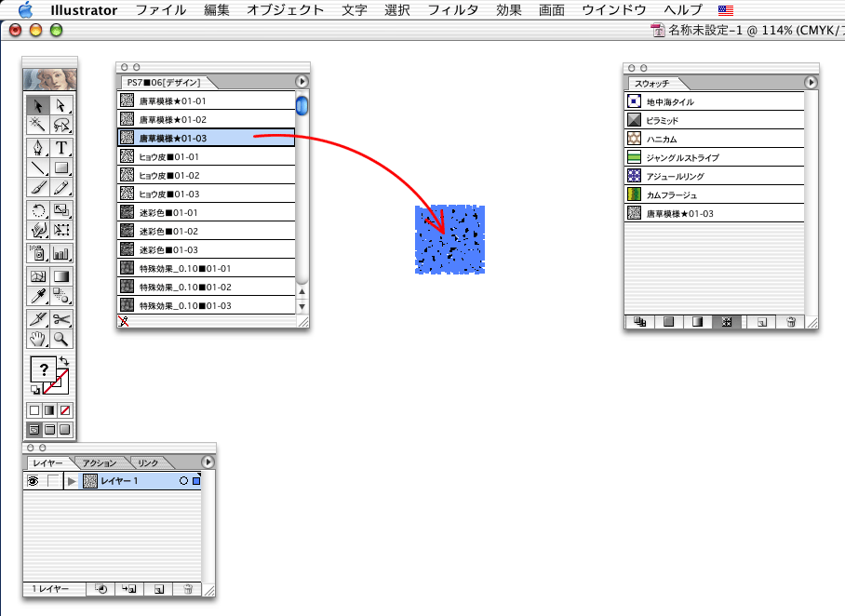Select the Eyedropper tool
Screen dimensions: 845x616
pyautogui.click(x=38, y=296)
